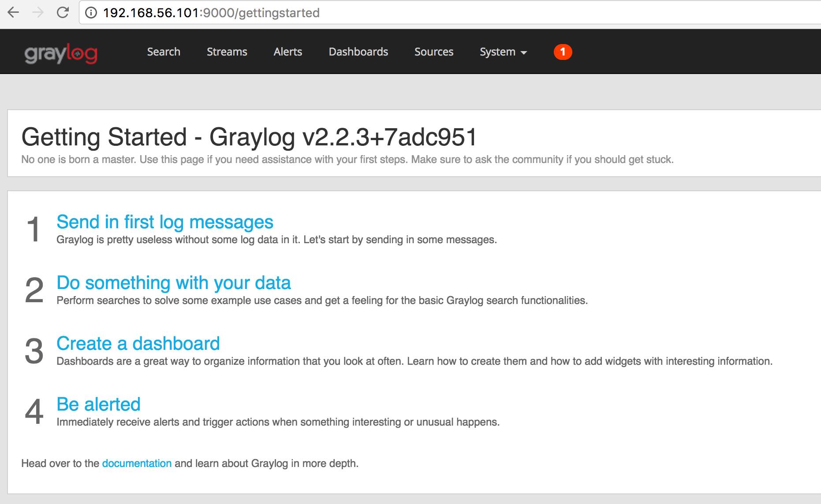Click the 'Create a dashboard' link
Viewport: 821px width, 504px height.
(x=138, y=344)
